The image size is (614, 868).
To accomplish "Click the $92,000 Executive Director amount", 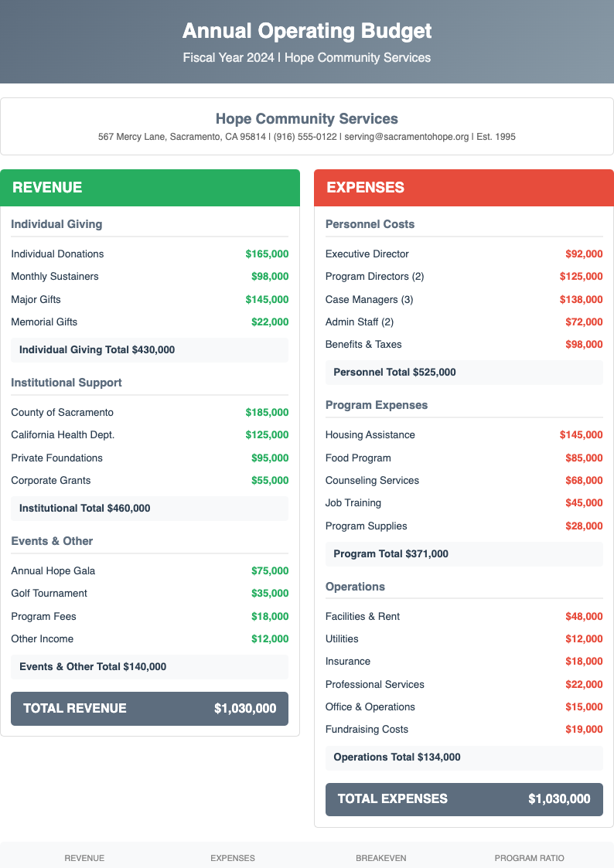I will pyautogui.click(x=584, y=254).
